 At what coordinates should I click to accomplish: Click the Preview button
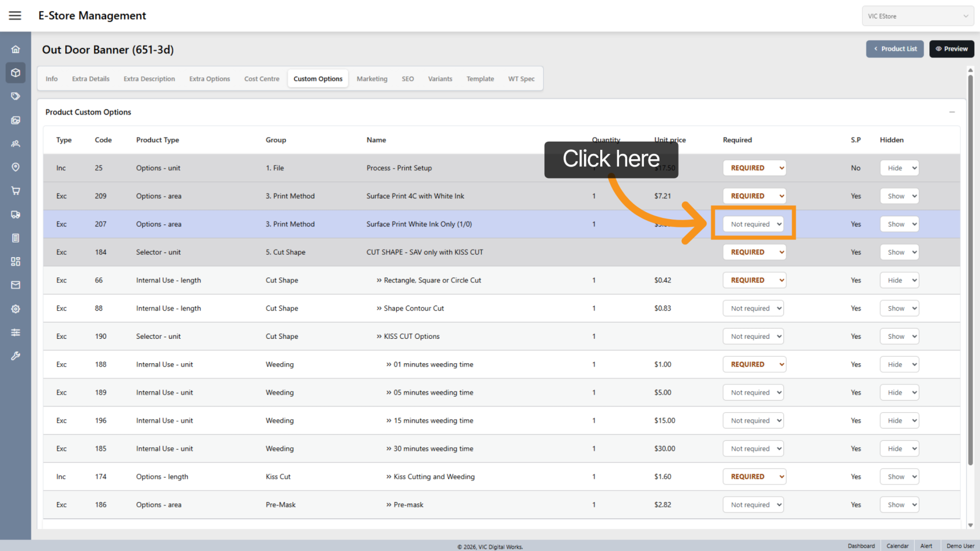click(x=951, y=49)
